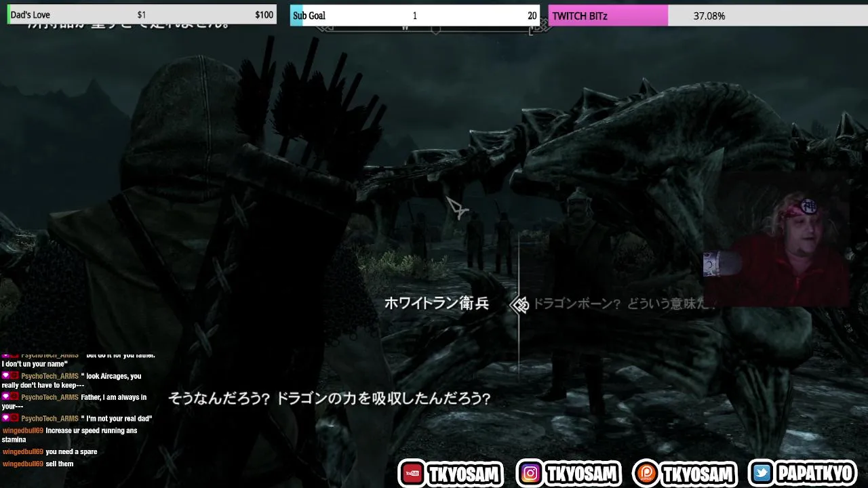The height and width of the screenshot is (488, 868).
Task: Click the Dad's Love goal progress bar
Action: (x=142, y=15)
